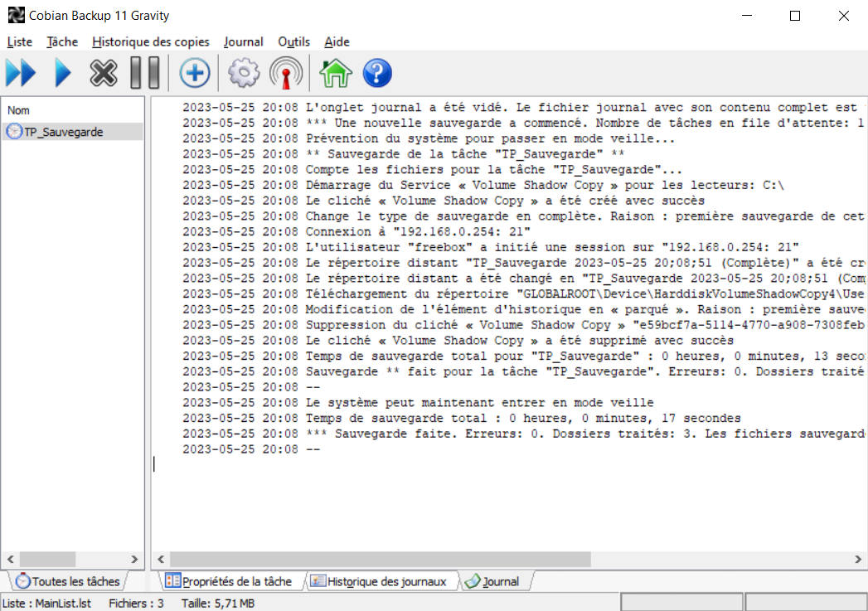Click the log horizontal scrollbar thumb
The width and height of the screenshot is (868, 611).
point(381,560)
